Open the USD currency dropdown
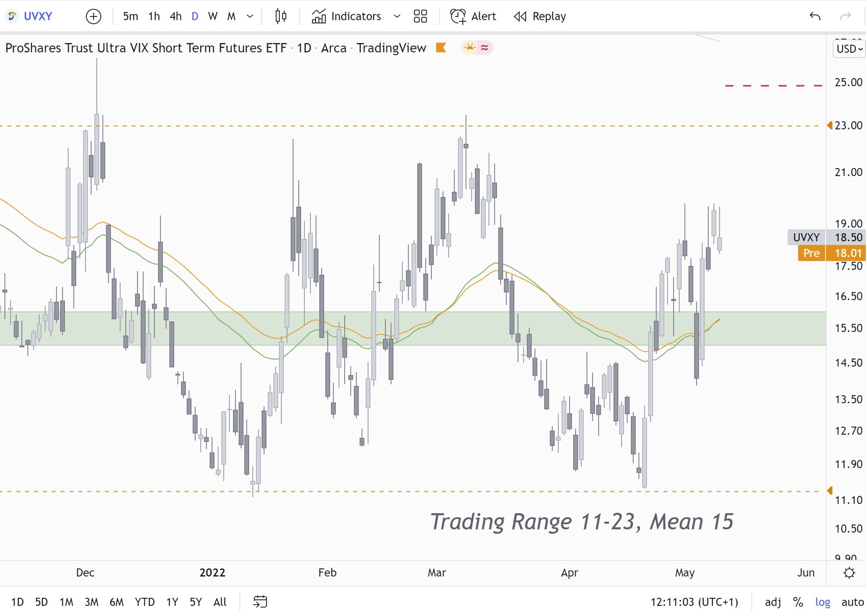The height and width of the screenshot is (616, 867). click(849, 49)
